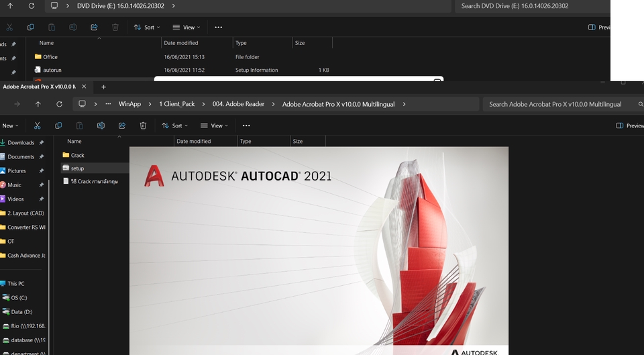The image size is (644, 355).
Task: Select the setup file
Action: (77, 168)
